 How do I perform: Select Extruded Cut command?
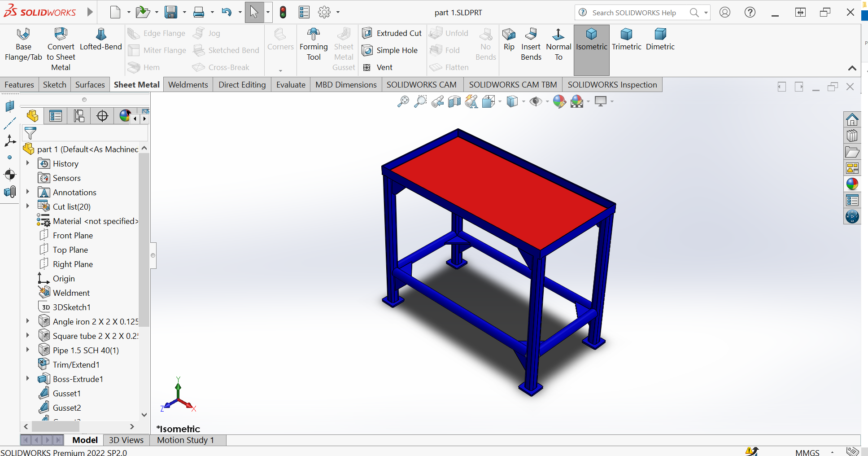click(392, 33)
